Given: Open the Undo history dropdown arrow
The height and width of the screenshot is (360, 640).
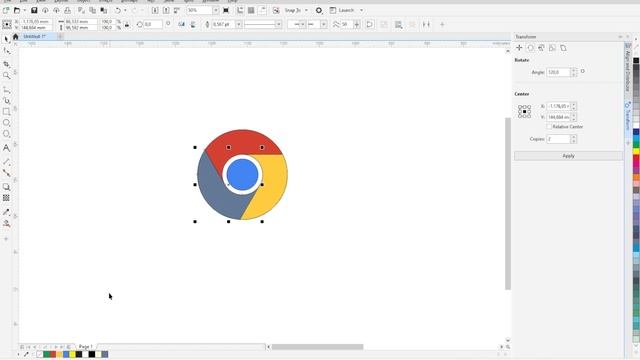Looking at the screenshot, I should pyautogui.click(x=125, y=10).
